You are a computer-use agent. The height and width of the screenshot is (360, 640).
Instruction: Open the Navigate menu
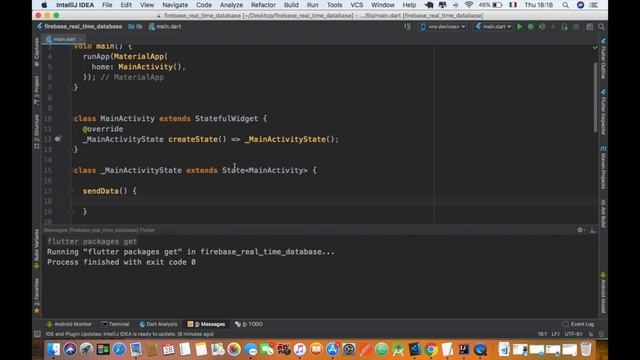click(175, 5)
